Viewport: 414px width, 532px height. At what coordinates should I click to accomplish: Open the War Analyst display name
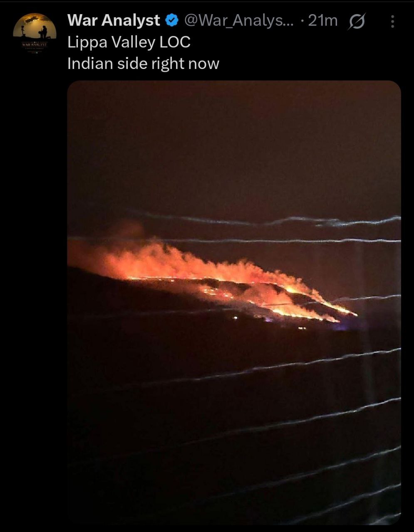click(x=114, y=20)
